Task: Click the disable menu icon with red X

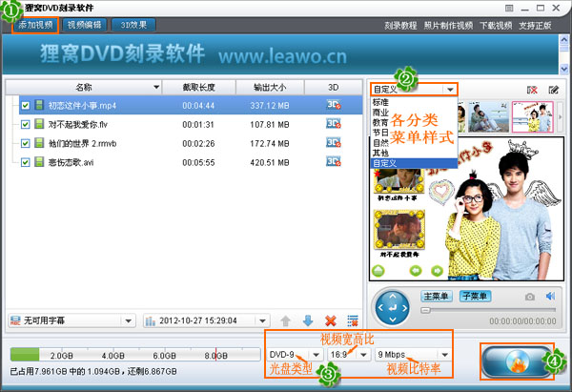Action: tap(532, 90)
